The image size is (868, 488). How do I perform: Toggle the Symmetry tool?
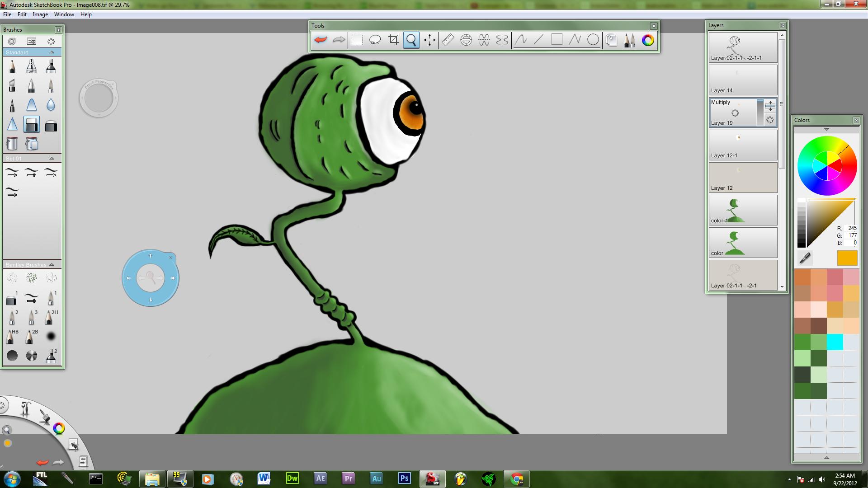[502, 40]
